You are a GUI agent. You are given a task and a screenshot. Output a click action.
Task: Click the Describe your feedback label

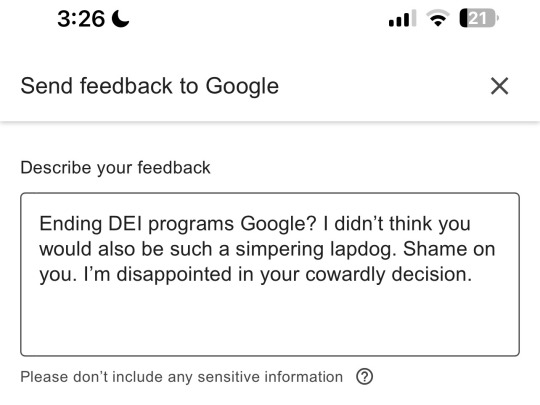pyautogui.click(x=115, y=168)
